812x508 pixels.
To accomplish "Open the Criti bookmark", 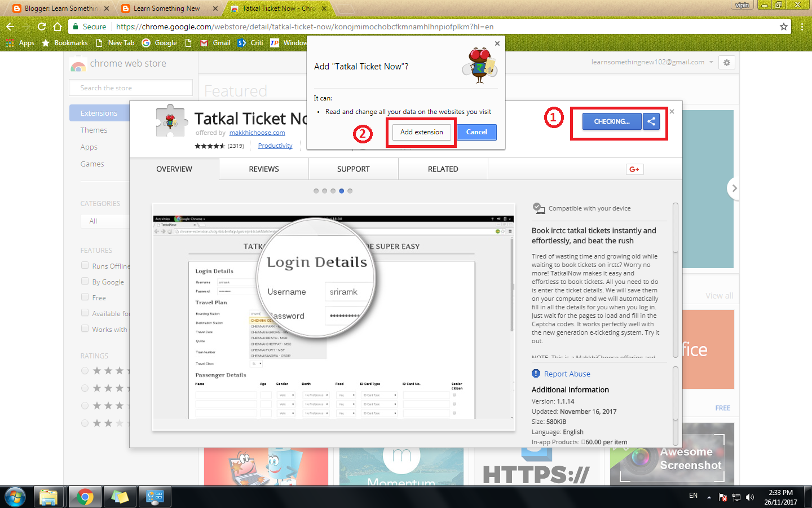I will (x=250, y=43).
